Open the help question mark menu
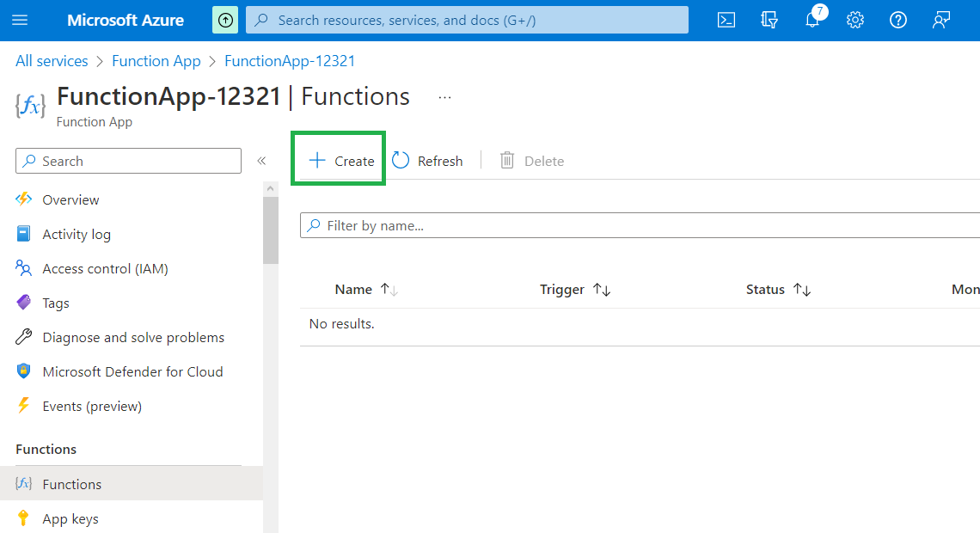This screenshot has height=533, width=980. (898, 20)
